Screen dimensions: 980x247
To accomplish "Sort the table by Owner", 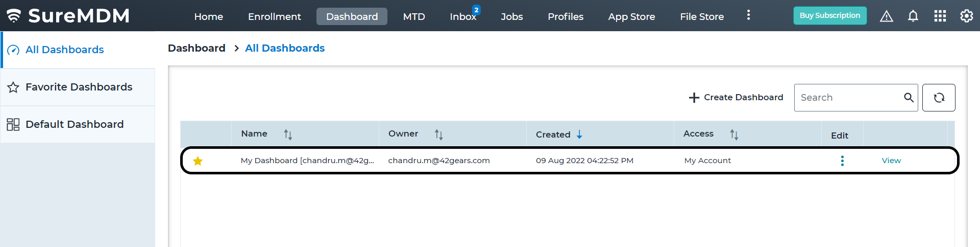I will pos(438,134).
